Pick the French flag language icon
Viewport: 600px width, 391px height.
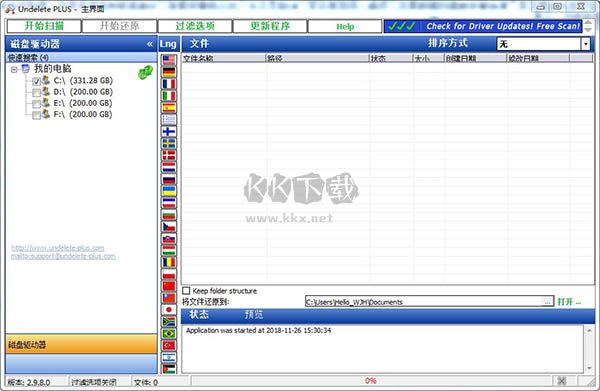coord(168,83)
